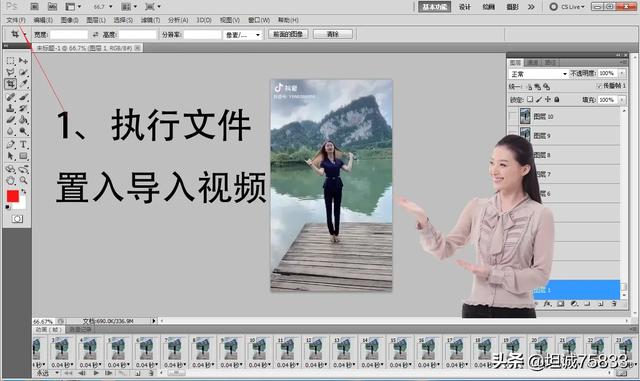Play the frame animation
The image size is (640, 381).
click(x=96, y=373)
